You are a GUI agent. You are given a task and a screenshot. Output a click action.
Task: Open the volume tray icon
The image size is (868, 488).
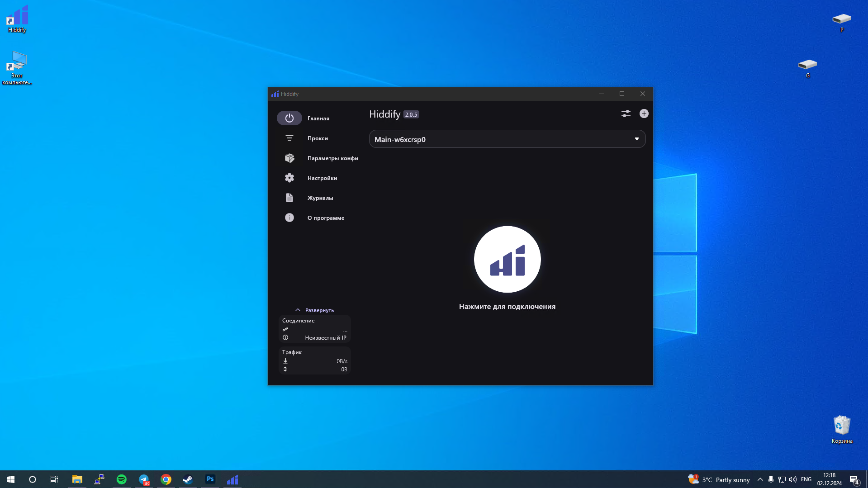pos(792,479)
